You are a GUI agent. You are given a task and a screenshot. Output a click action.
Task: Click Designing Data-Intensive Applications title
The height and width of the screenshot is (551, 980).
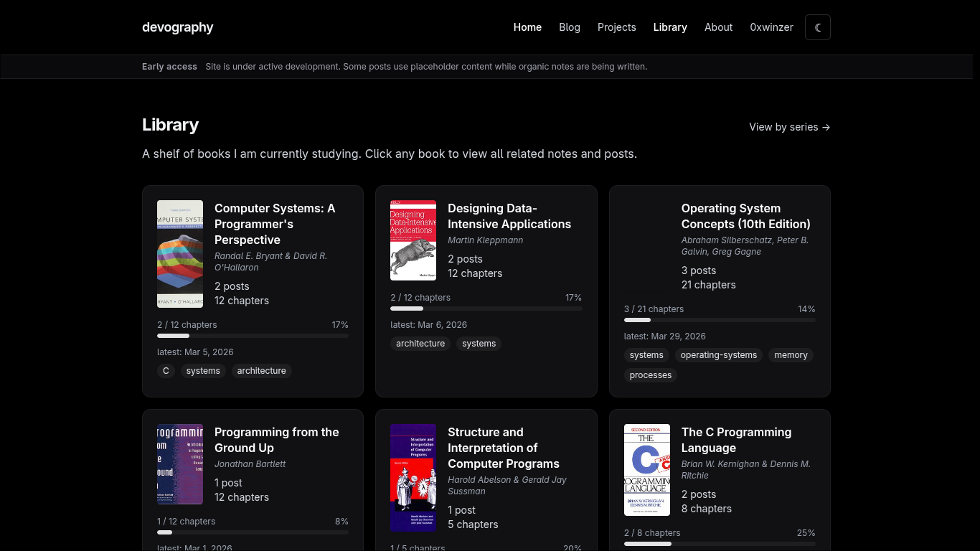[x=509, y=216]
